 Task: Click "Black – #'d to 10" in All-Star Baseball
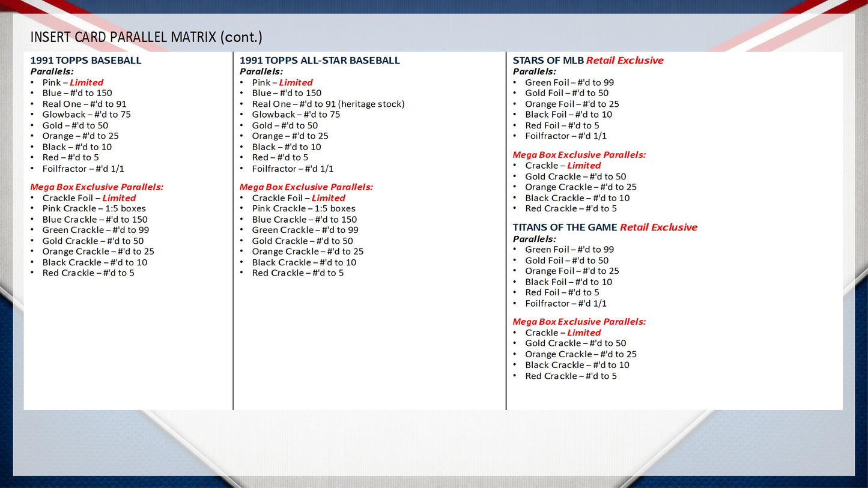(x=287, y=147)
